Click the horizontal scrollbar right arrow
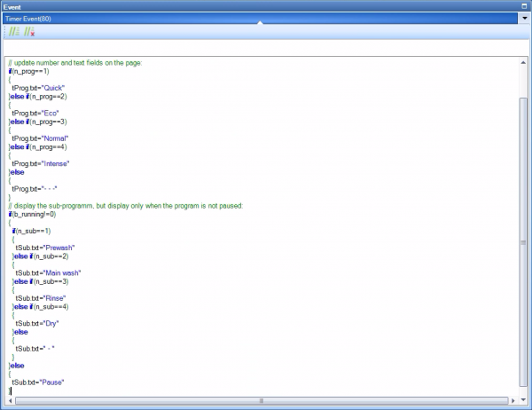532x410 pixels. coord(512,401)
